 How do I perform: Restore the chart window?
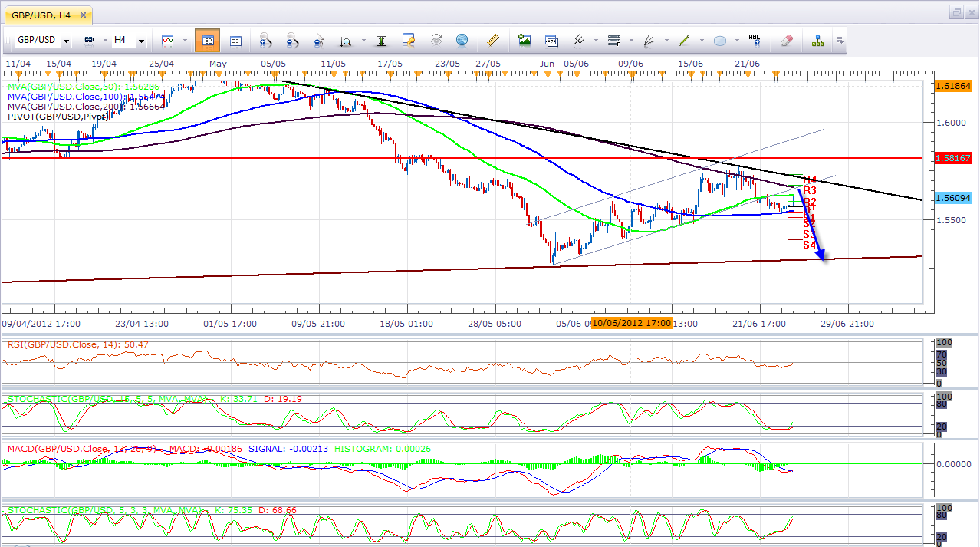[x=955, y=12]
